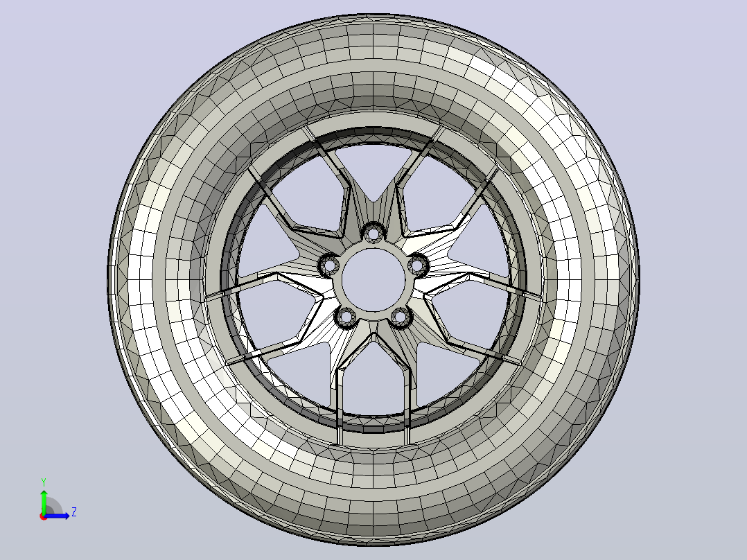This screenshot has height=560, width=747.
Task: Select the lower-left lug bolt hole
Action: (x=345, y=317)
